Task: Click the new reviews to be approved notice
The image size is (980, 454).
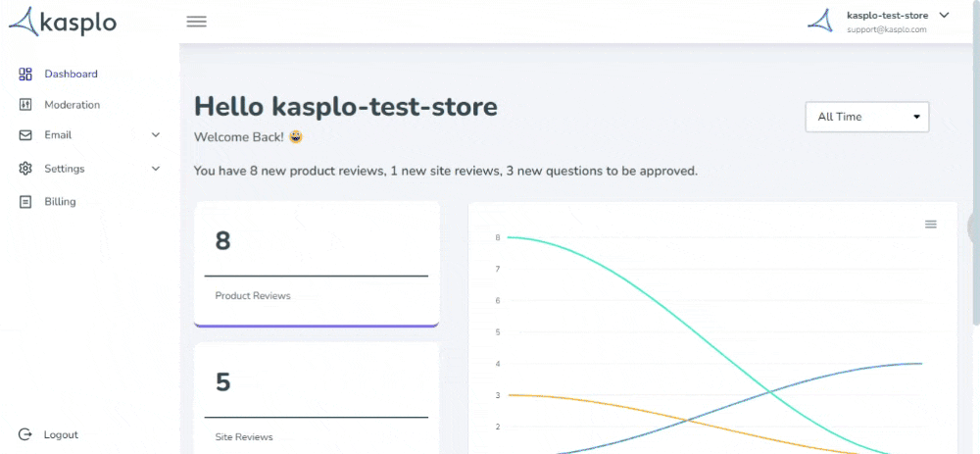Action: [x=446, y=171]
